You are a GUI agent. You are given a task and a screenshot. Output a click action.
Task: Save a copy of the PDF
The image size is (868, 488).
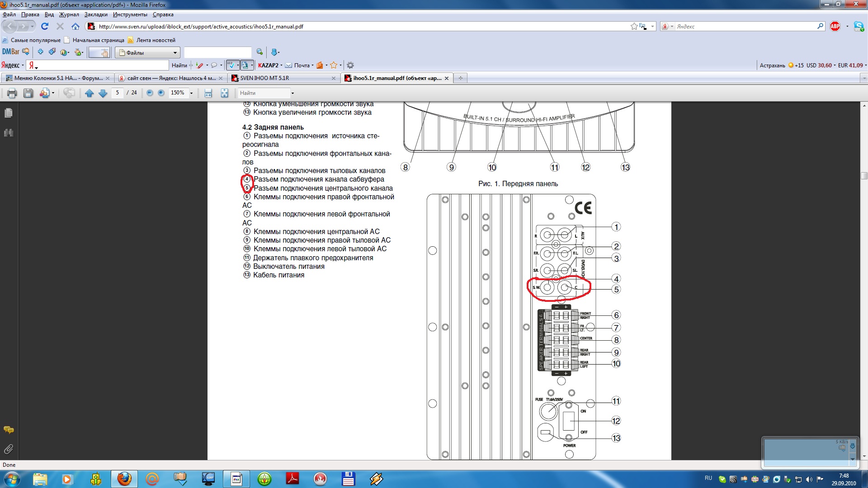(x=28, y=93)
